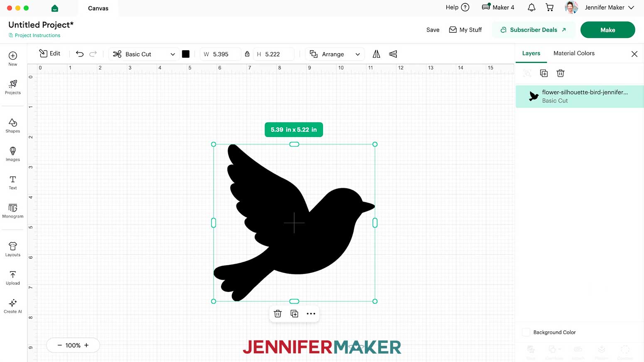
Task: Click the bottom-right selection corner handle
Action: 375,301
